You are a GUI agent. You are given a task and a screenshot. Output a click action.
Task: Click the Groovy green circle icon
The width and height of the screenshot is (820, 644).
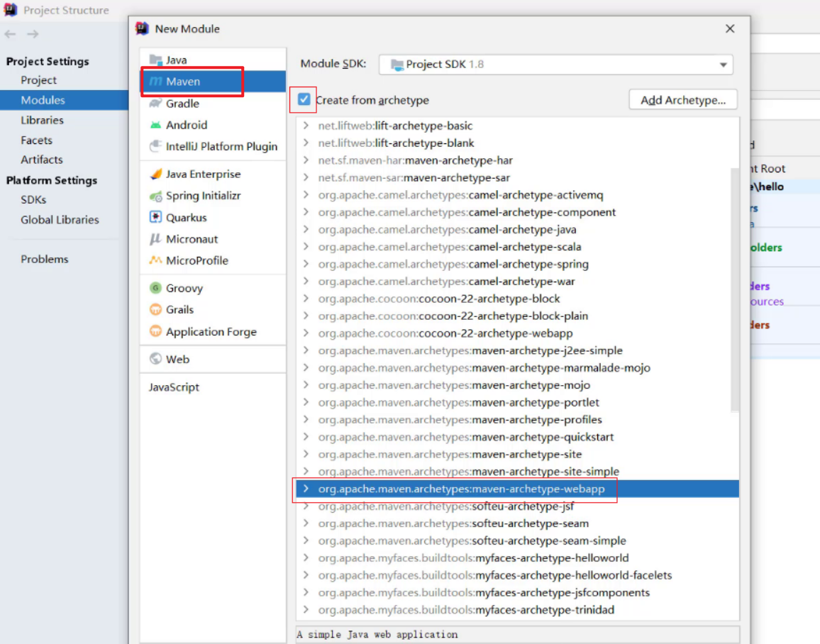(155, 288)
